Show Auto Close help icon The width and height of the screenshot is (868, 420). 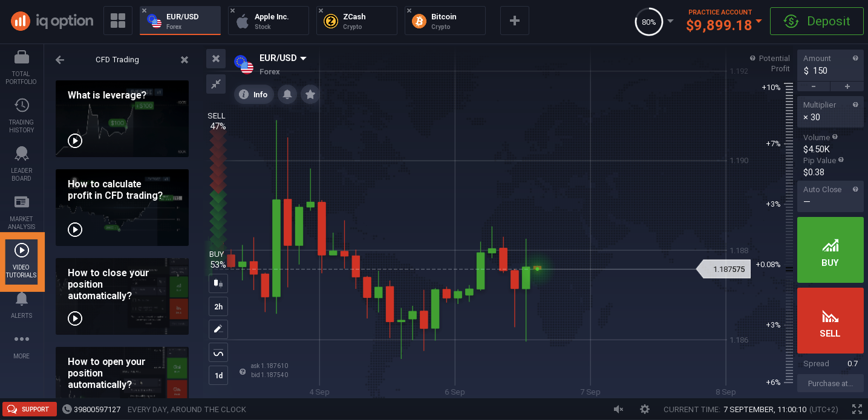click(855, 190)
